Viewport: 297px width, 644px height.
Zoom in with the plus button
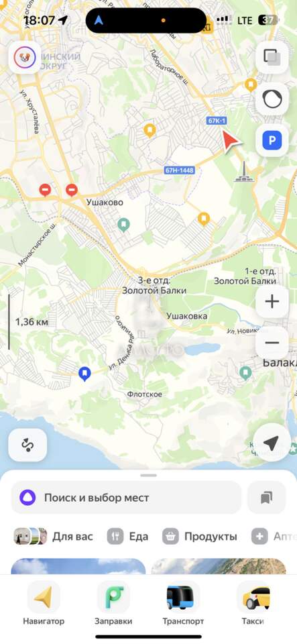(272, 302)
